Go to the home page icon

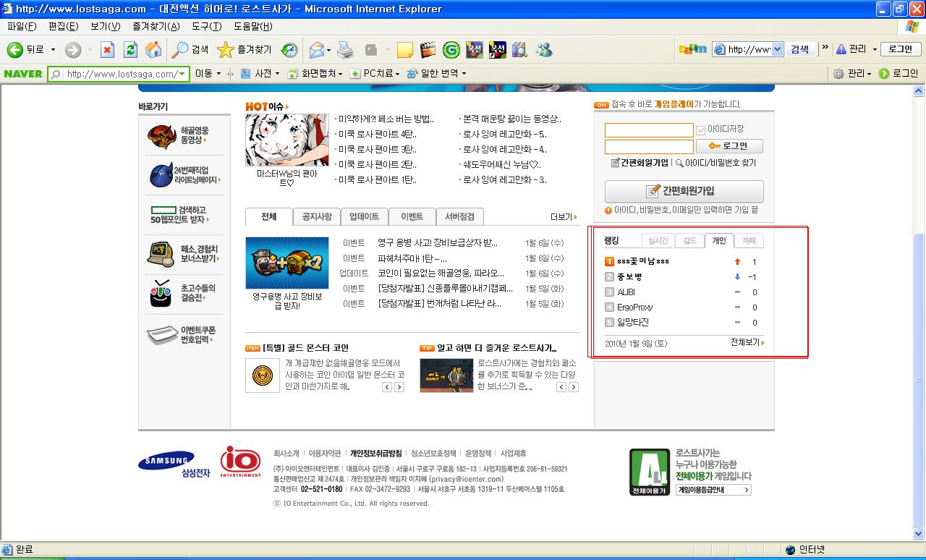[x=153, y=49]
